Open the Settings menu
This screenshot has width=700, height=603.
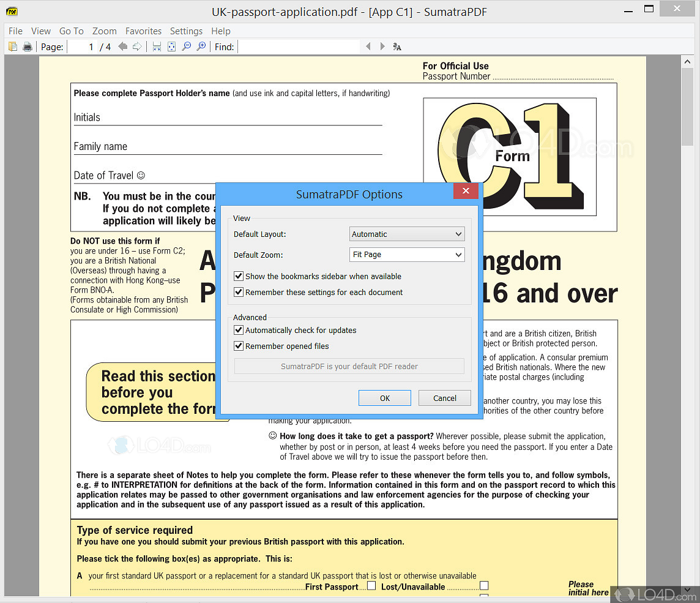(x=186, y=31)
